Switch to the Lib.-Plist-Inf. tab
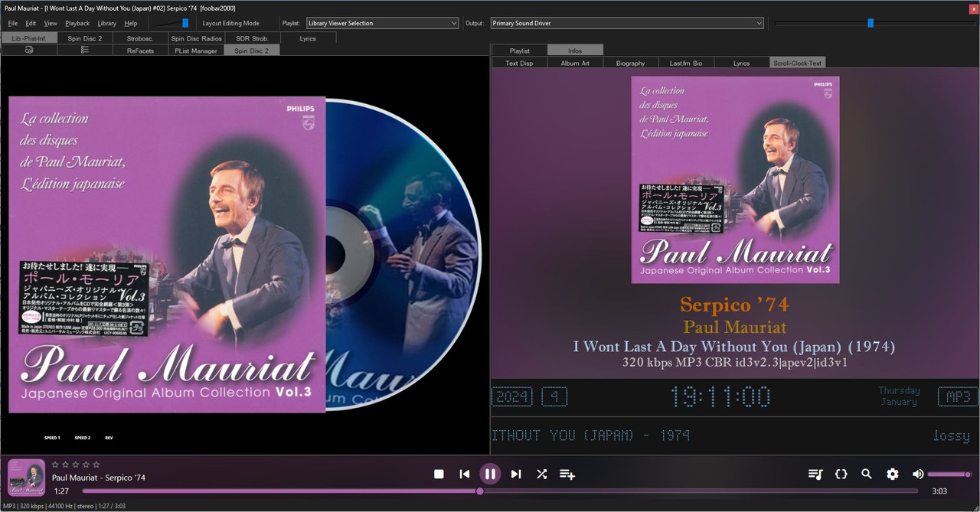This screenshot has width=980, height=512. point(28,38)
